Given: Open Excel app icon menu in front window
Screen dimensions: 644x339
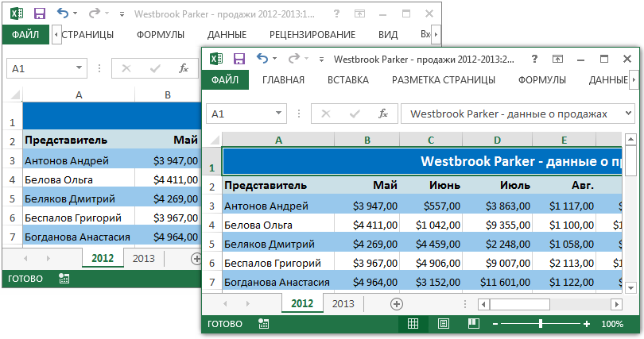Looking at the screenshot, I should point(216,59).
